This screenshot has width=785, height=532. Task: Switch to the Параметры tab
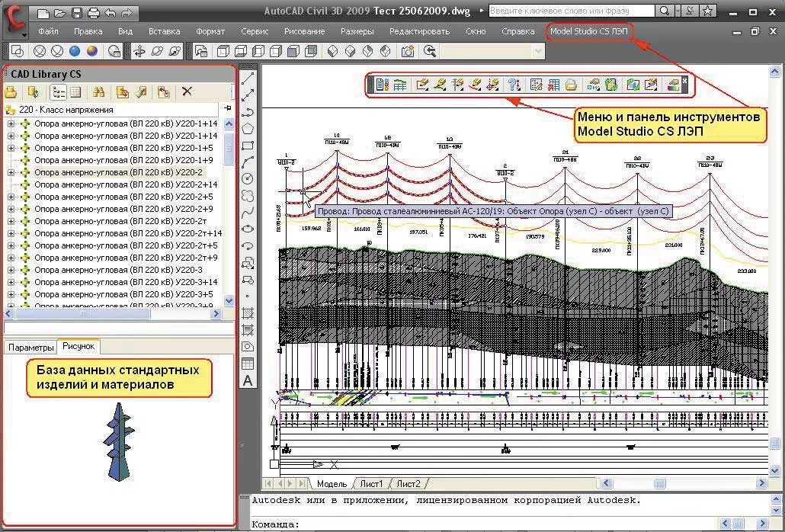[31, 348]
